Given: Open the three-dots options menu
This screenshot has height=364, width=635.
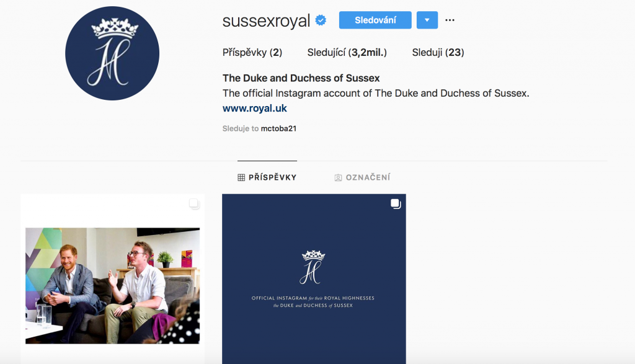Looking at the screenshot, I should 450,20.
